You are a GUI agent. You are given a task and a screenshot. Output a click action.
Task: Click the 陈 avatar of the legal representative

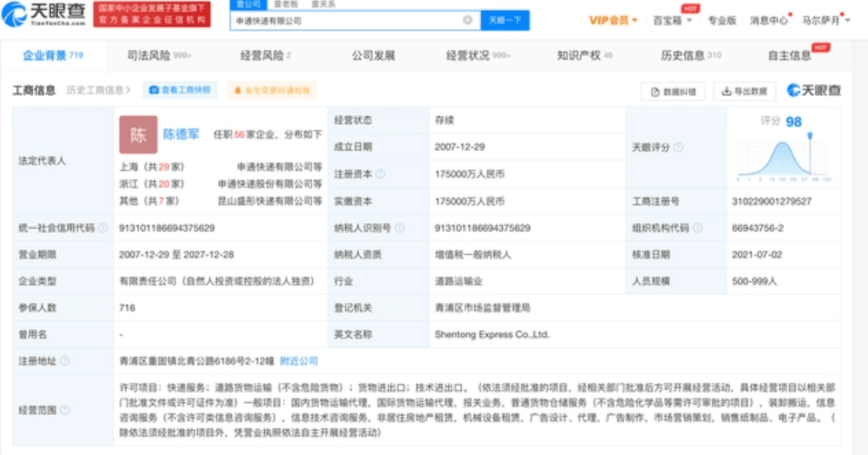click(138, 135)
